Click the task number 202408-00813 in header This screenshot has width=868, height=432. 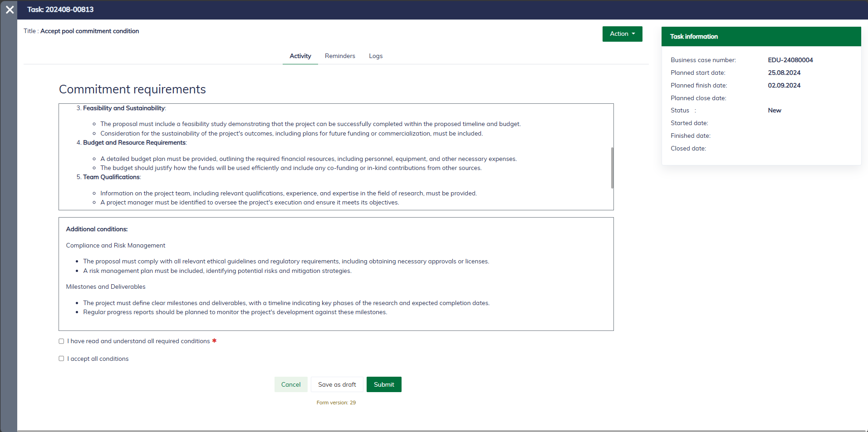tap(69, 10)
